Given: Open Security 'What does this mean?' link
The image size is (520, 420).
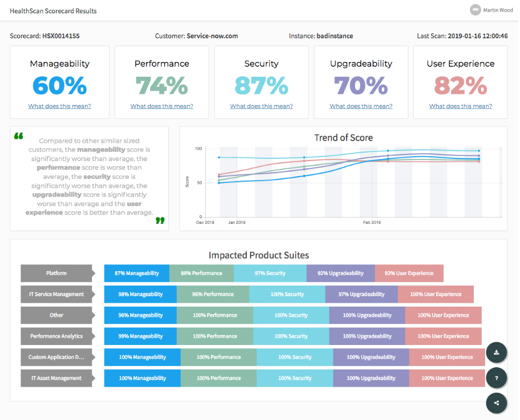Looking at the screenshot, I should tap(261, 106).
